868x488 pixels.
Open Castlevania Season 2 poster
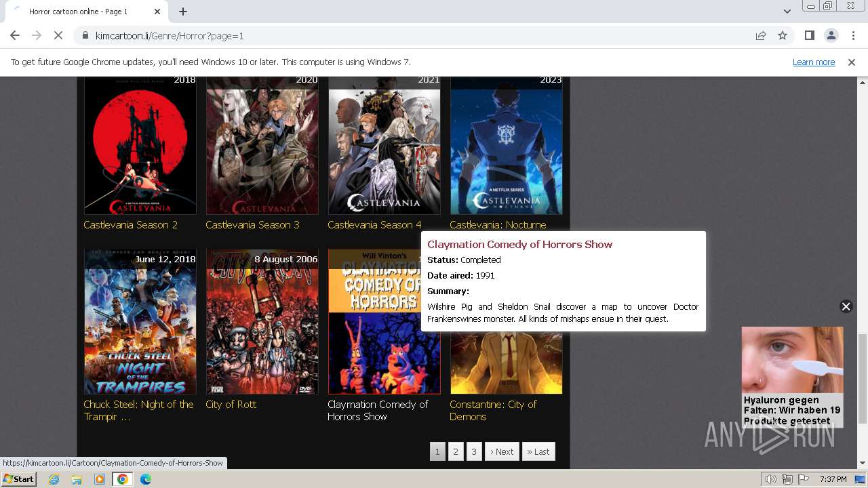140,145
